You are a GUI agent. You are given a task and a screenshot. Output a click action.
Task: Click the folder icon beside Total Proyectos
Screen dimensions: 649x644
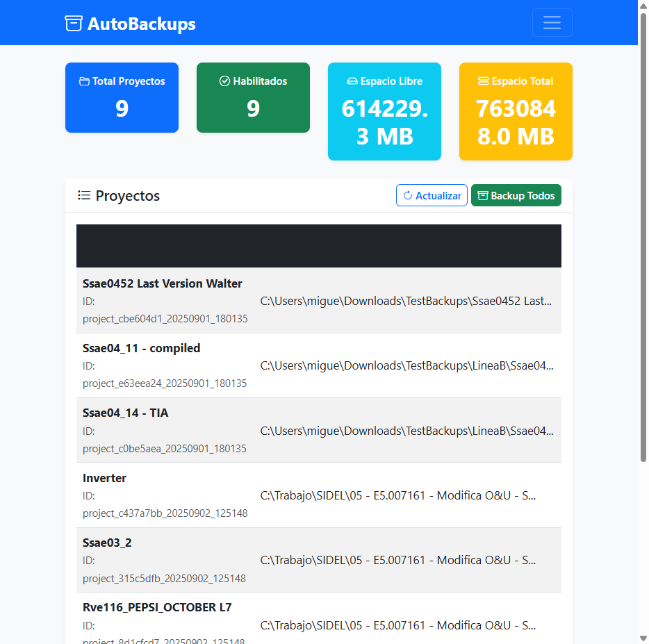(x=84, y=81)
